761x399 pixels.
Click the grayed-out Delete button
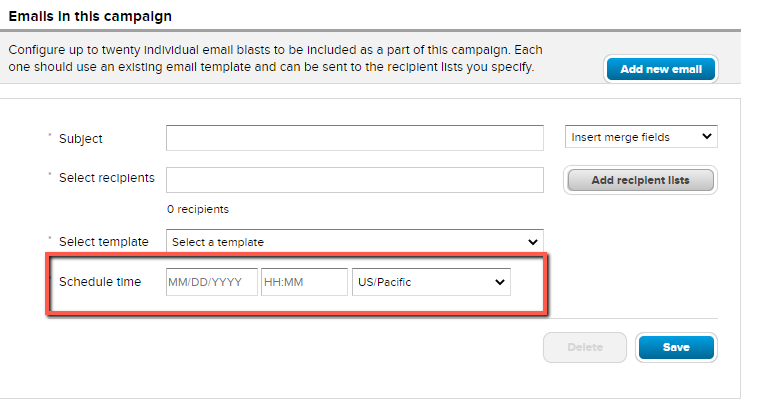tap(585, 347)
